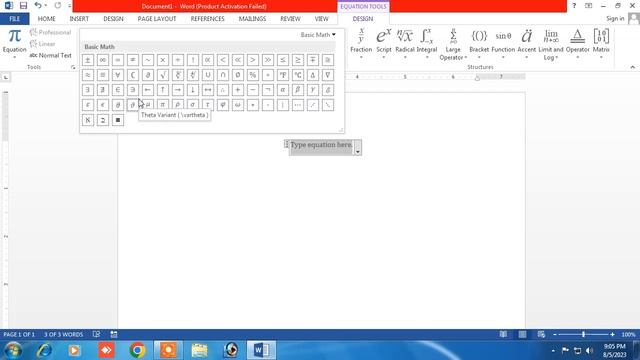640x360 pixels.
Task: Click the zoom in plus button
Action: 612,334
